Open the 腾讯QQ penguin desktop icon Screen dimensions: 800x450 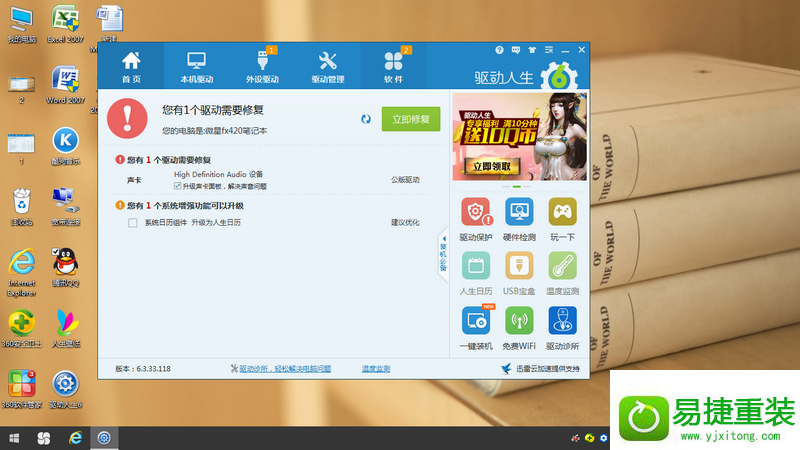coord(65,267)
